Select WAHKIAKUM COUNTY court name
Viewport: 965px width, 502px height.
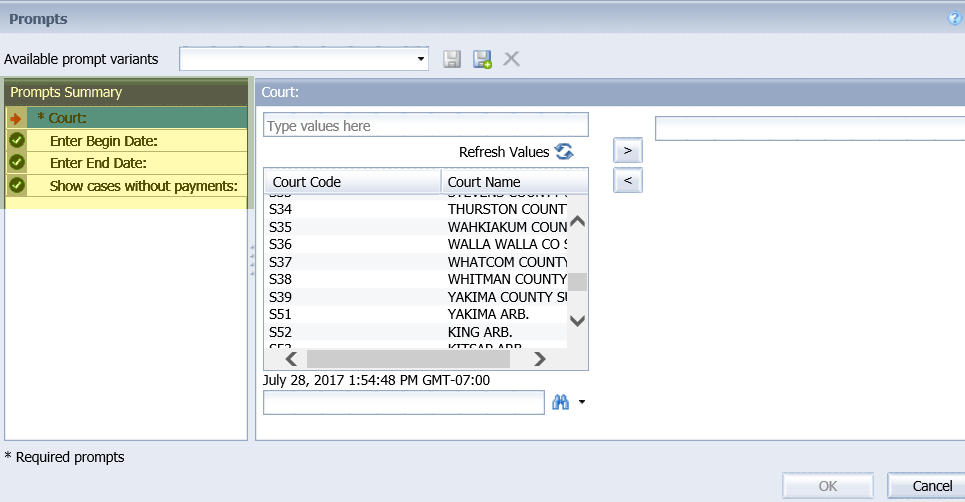[507, 227]
